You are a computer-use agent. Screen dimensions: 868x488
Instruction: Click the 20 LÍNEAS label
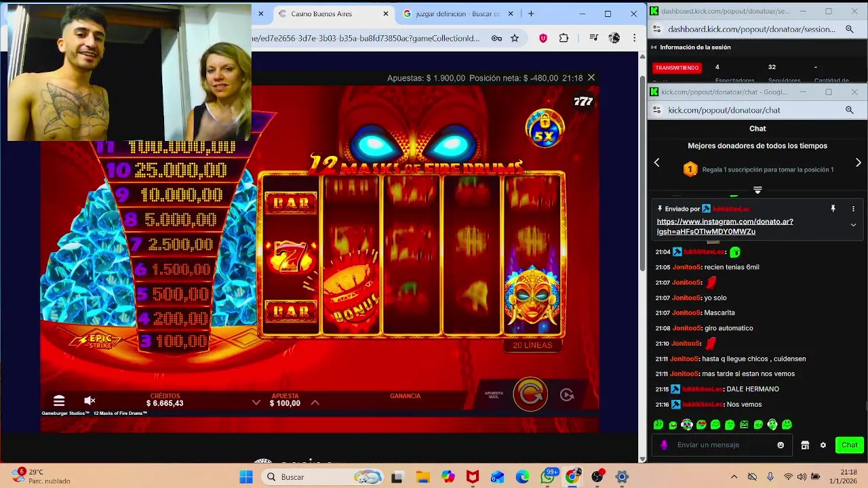coord(532,345)
